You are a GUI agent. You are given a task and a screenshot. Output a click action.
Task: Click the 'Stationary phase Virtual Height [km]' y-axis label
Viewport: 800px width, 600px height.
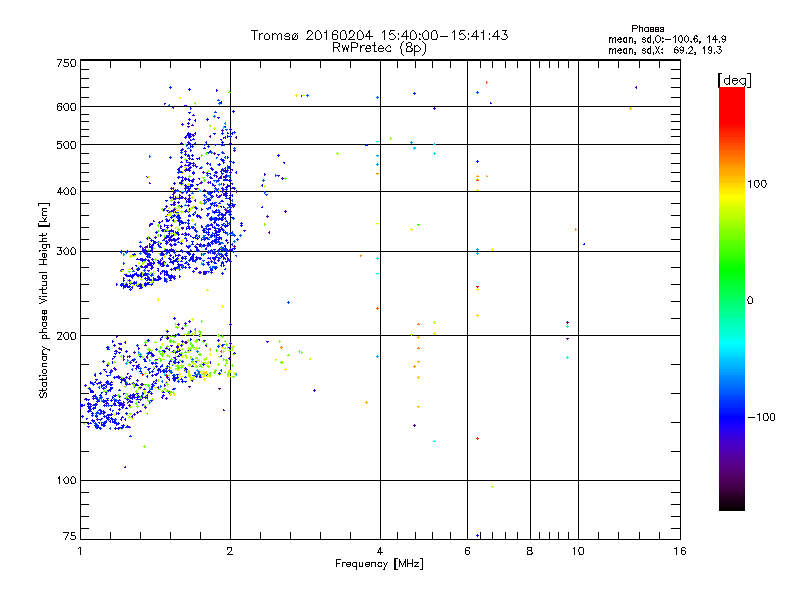point(43,300)
